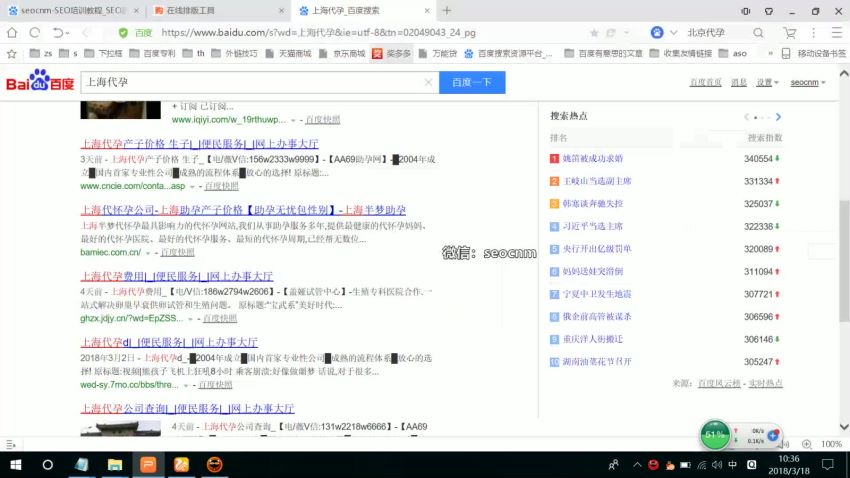Open the 百度风云榜 source link
Image resolution: width=850 pixels, height=478 pixels.
pyautogui.click(x=719, y=383)
